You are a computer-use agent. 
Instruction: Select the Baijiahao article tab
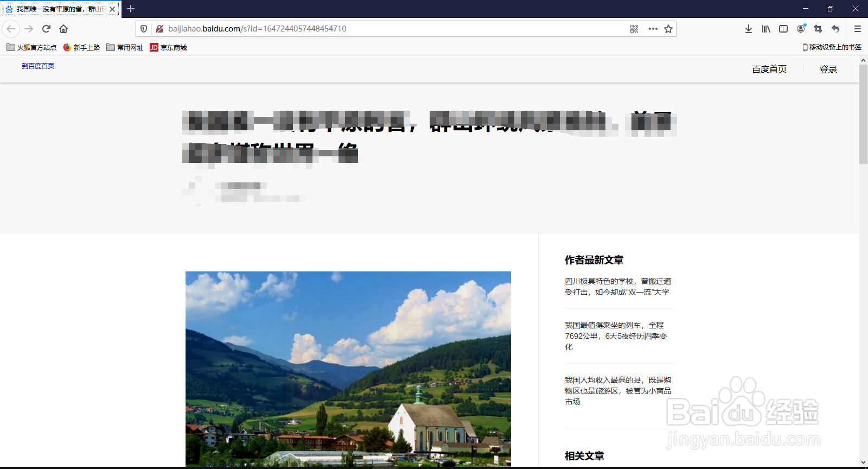[x=61, y=9]
